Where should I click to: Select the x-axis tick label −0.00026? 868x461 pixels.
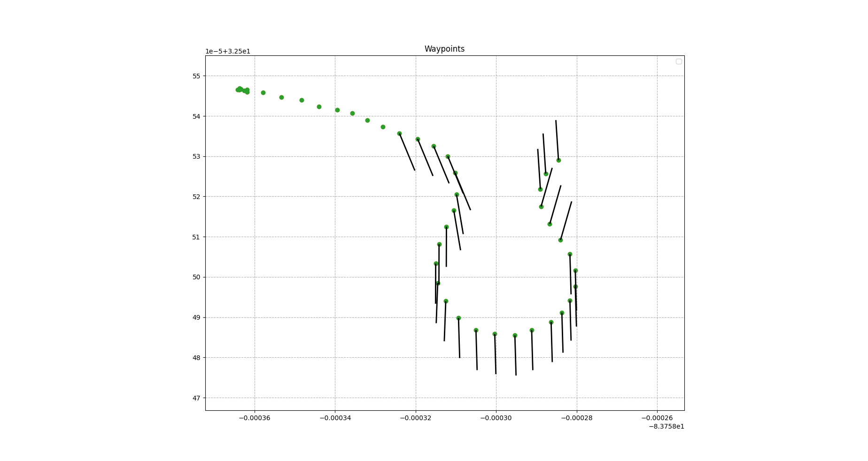point(657,418)
